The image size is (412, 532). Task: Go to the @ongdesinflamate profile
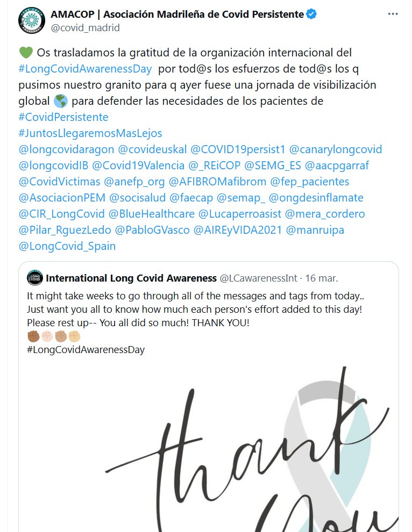pos(316,198)
